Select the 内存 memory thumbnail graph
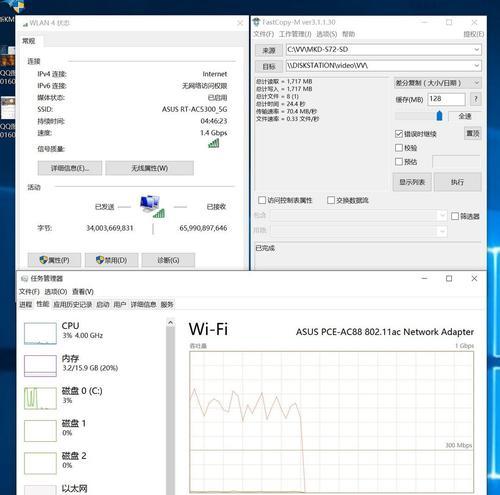The width and height of the screenshot is (500, 495). click(40, 366)
